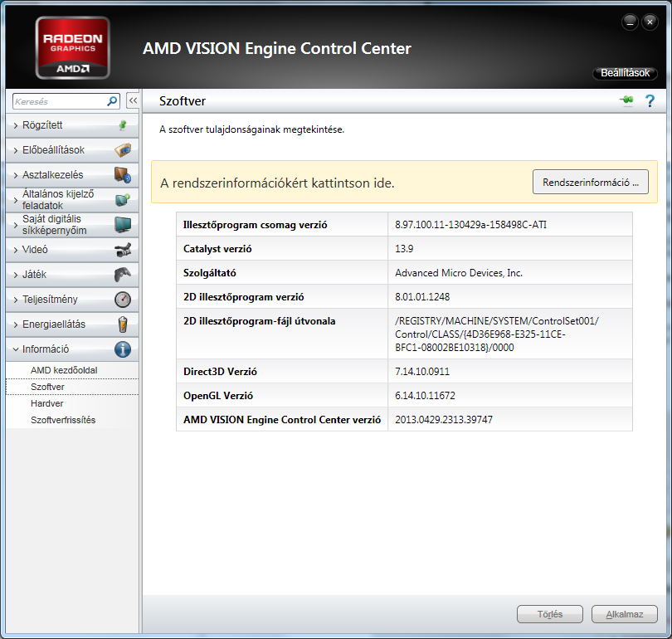Click the Radeon Graphics AMD logo
This screenshot has width=672, height=639.
72,47
